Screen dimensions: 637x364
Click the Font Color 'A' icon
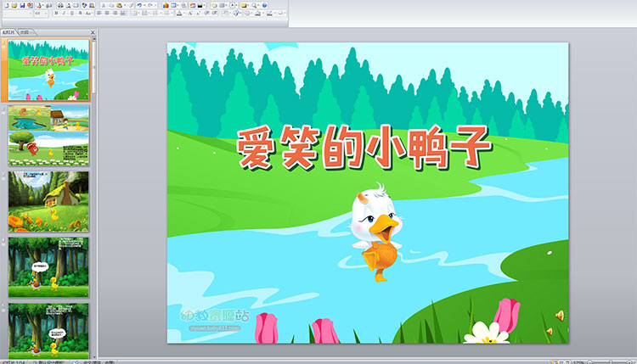178,14
